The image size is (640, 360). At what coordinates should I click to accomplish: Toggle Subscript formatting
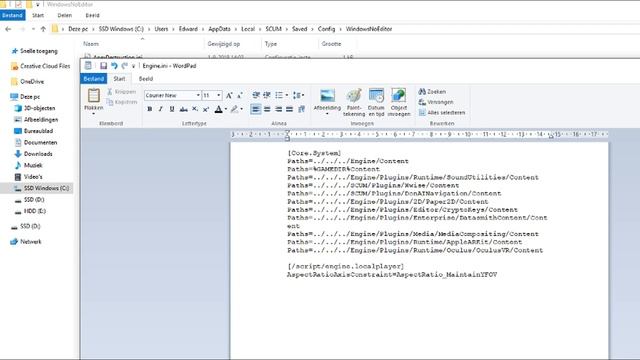195,109
